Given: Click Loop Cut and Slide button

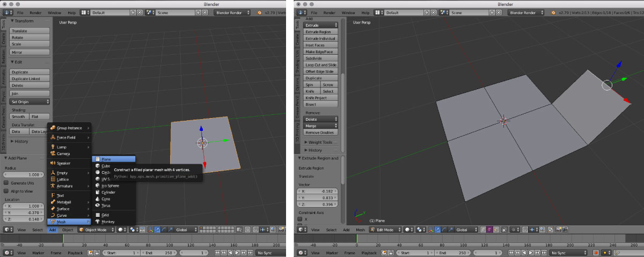Looking at the screenshot, I should click(x=321, y=65).
